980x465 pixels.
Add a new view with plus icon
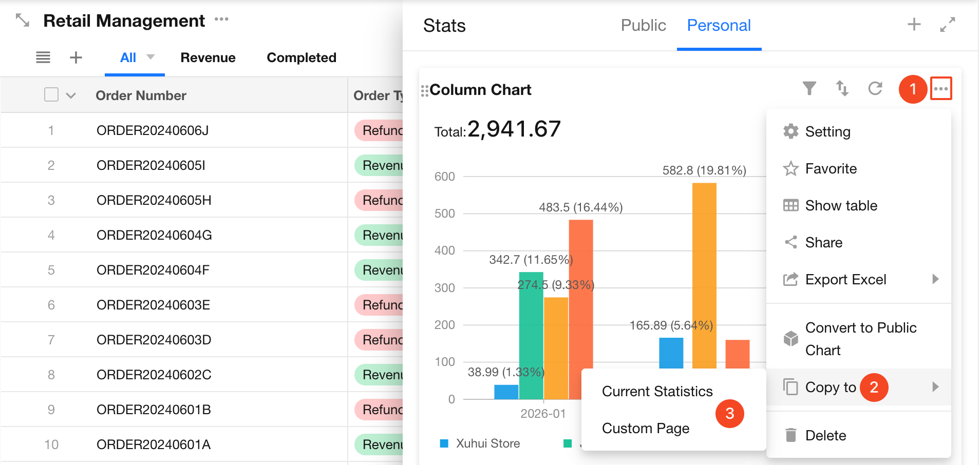pyautogui.click(x=76, y=57)
